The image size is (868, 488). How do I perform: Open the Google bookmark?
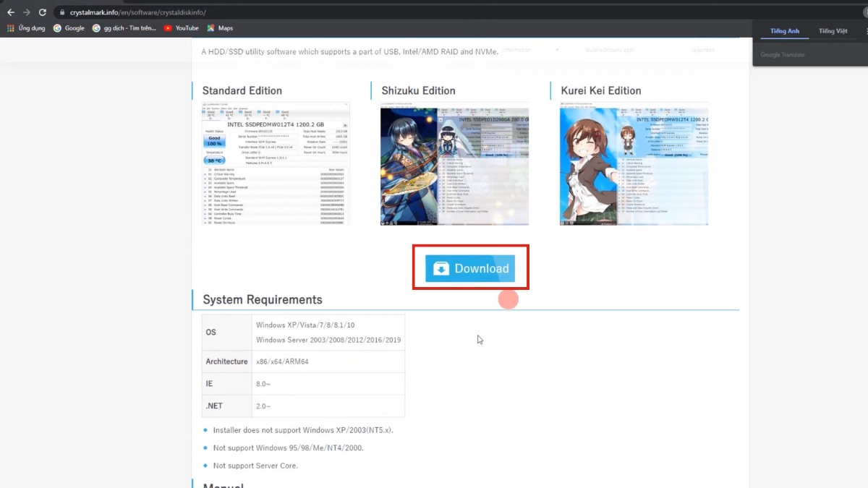[x=69, y=28]
